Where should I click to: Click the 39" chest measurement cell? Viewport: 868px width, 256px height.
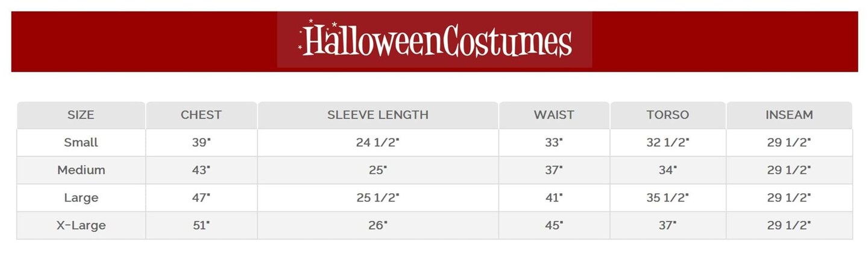[x=201, y=142]
